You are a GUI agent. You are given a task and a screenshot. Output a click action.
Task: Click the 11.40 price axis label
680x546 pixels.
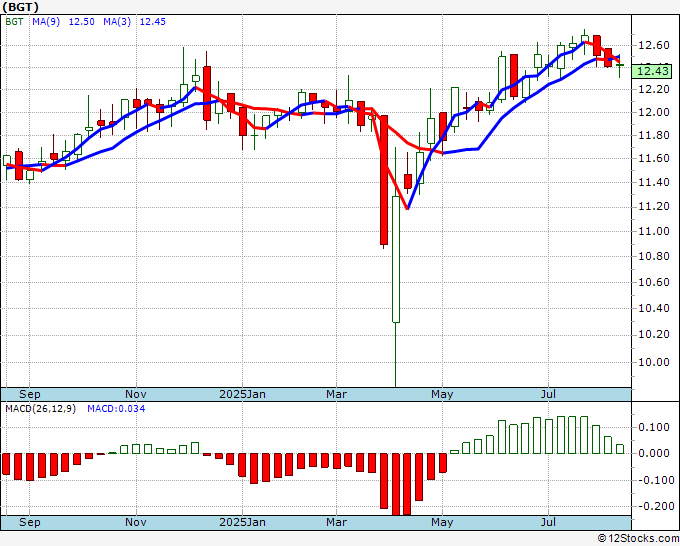click(654, 182)
